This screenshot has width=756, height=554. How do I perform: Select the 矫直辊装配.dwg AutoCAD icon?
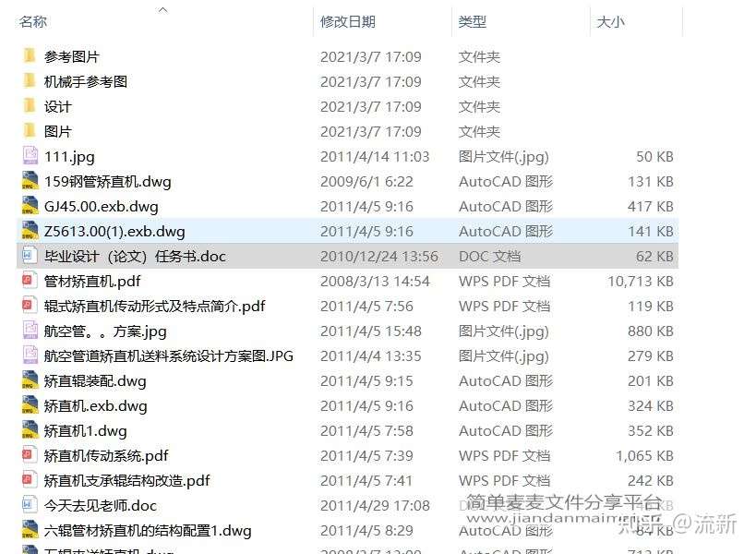30,380
